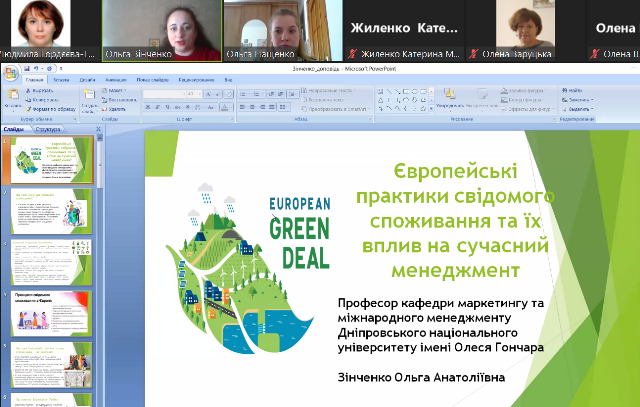
Task: Toggle text shadow formatting
Action: 187,107
